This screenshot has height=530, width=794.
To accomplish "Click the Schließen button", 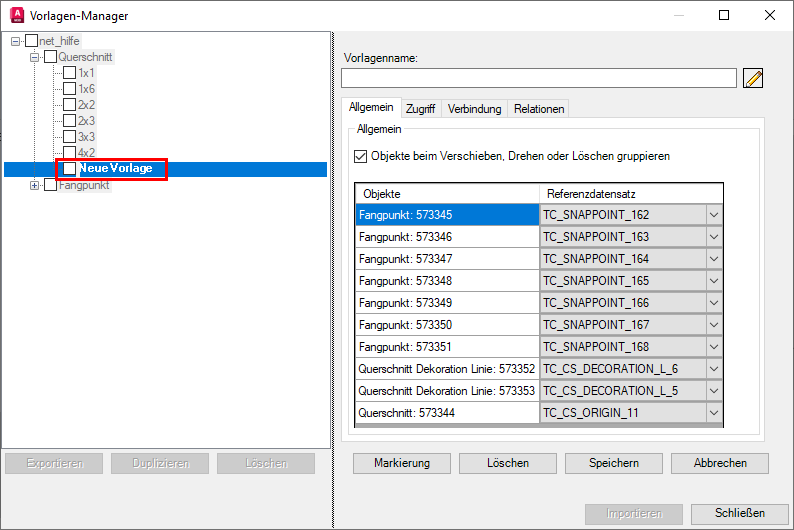I will tap(739, 513).
